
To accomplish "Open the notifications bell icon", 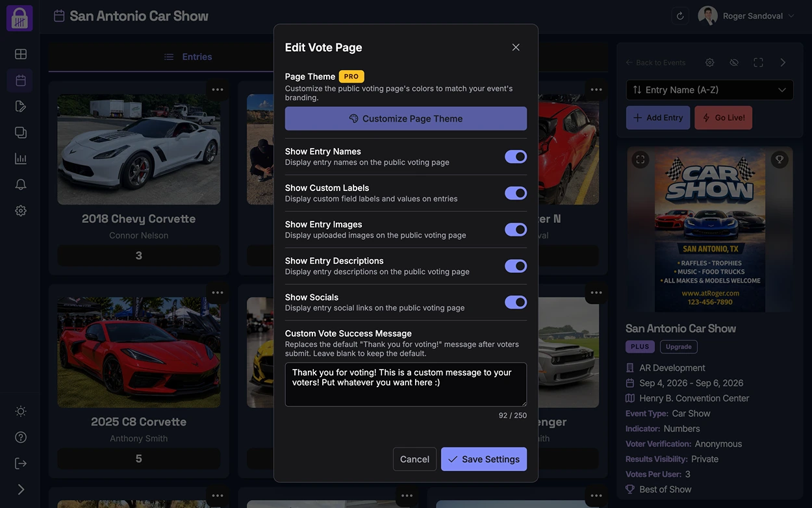I will (x=21, y=184).
